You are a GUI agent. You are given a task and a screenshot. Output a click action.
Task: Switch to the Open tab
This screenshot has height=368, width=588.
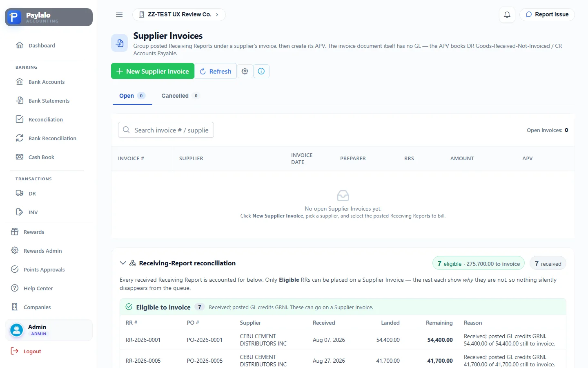coord(132,96)
